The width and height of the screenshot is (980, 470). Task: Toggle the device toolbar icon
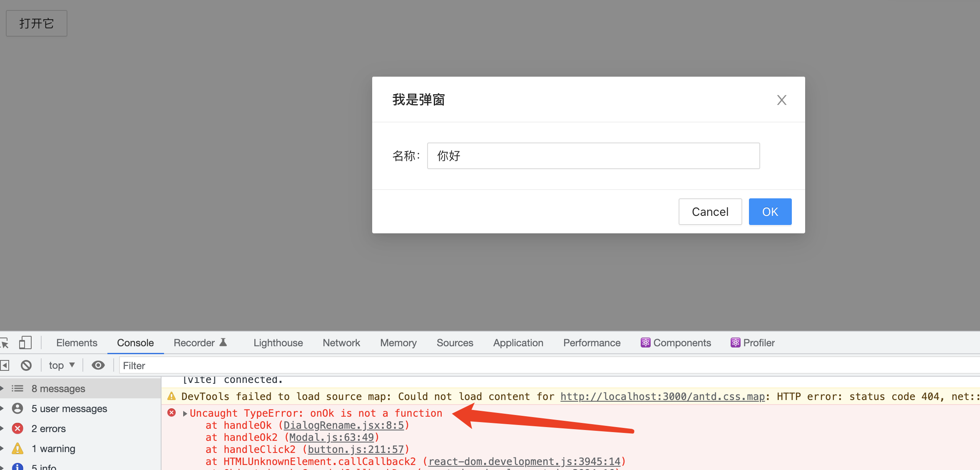pos(25,343)
